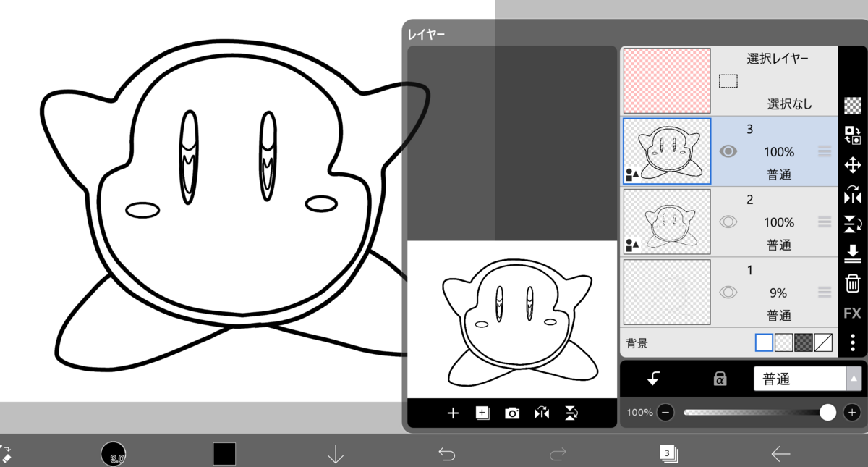The height and width of the screenshot is (467, 868).
Task: Click the レイヤー panel title
Action: (x=426, y=33)
